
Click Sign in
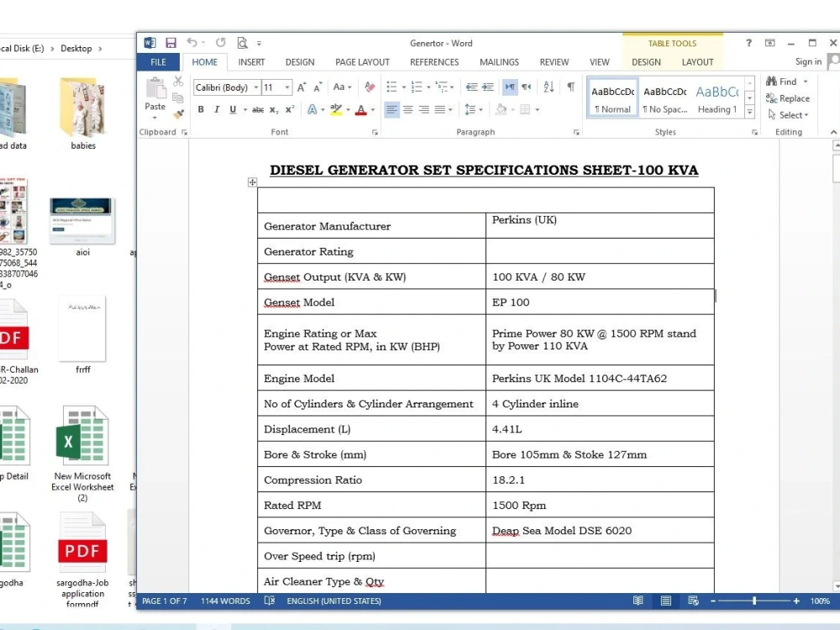[808, 61]
